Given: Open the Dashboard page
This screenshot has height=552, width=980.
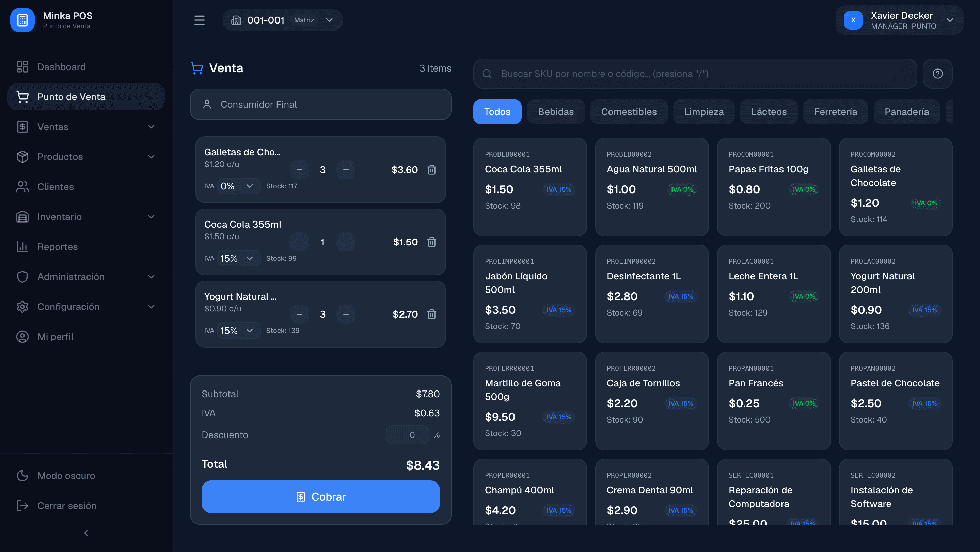Looking at the screenshot, I should point(86,67).
